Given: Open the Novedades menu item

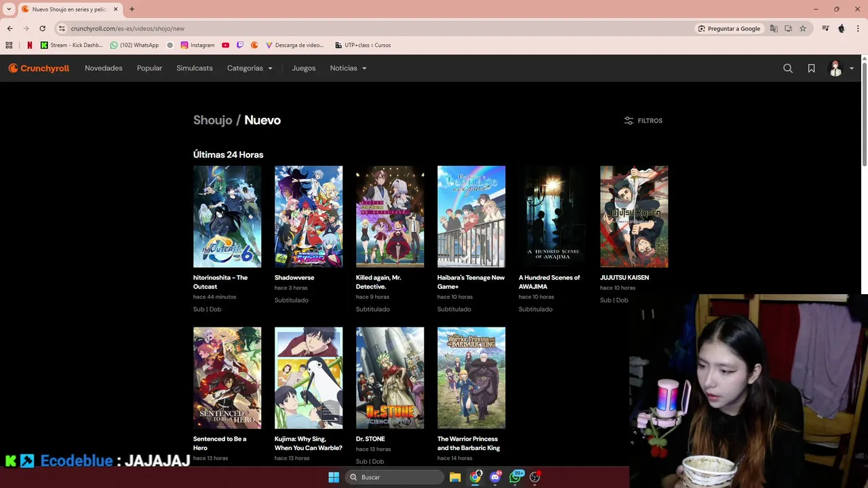Looking at the screenshot, I should pos(104,68).
